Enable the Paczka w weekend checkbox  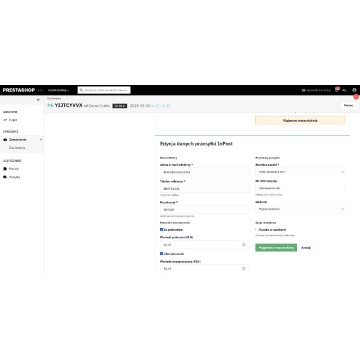coord(257,229)
